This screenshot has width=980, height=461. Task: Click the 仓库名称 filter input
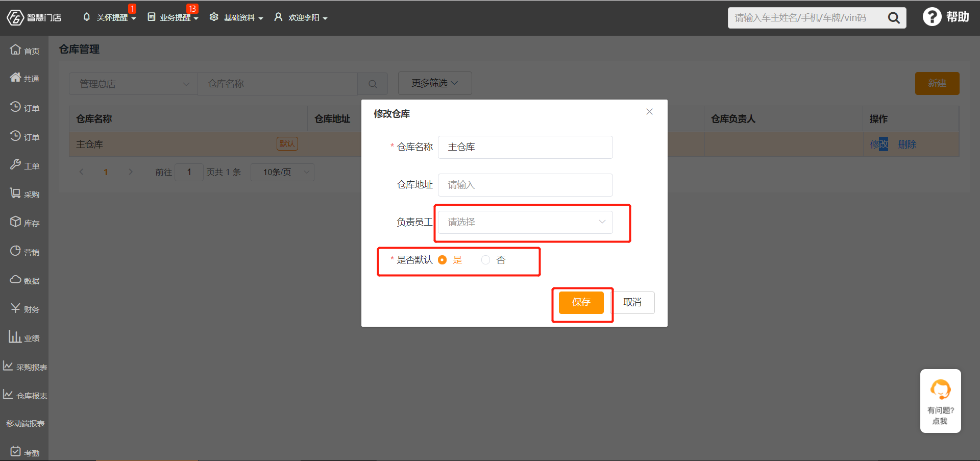point(278,84)
